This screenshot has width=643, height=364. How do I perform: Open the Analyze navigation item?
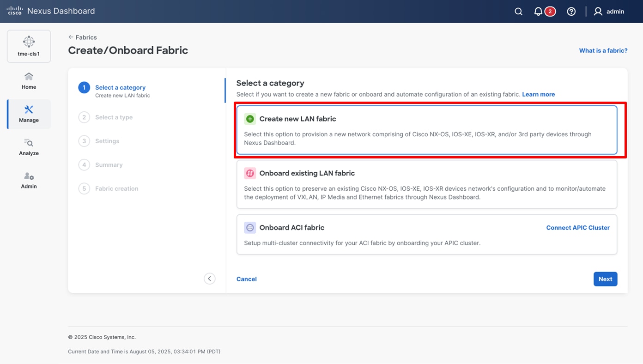pyautogui.click(x=29, y=147)
